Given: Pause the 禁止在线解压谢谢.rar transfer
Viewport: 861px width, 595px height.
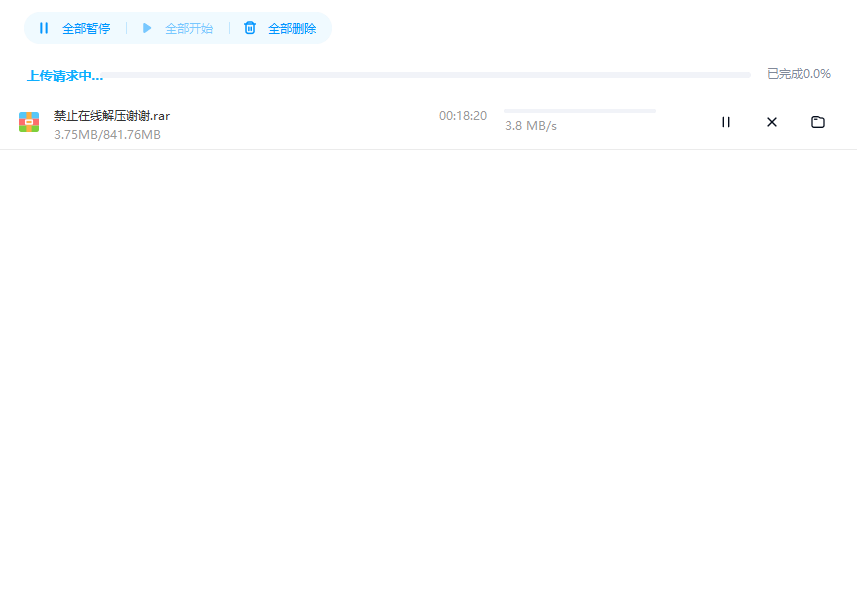Looking at the screenshot, I should coord(726,122).
